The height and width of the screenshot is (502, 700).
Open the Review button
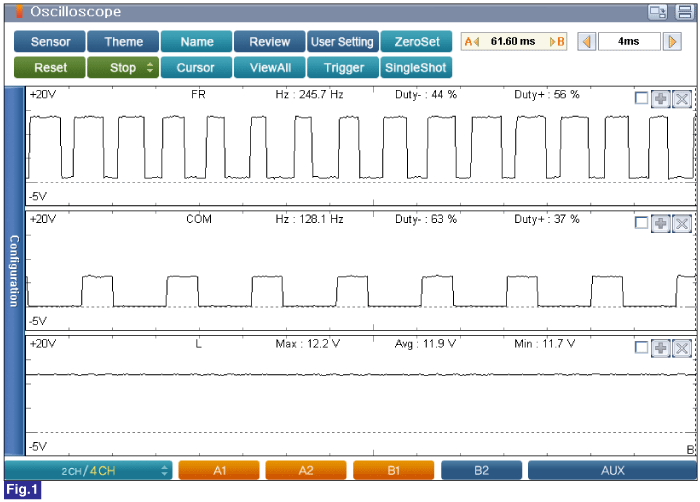(270, 42)
